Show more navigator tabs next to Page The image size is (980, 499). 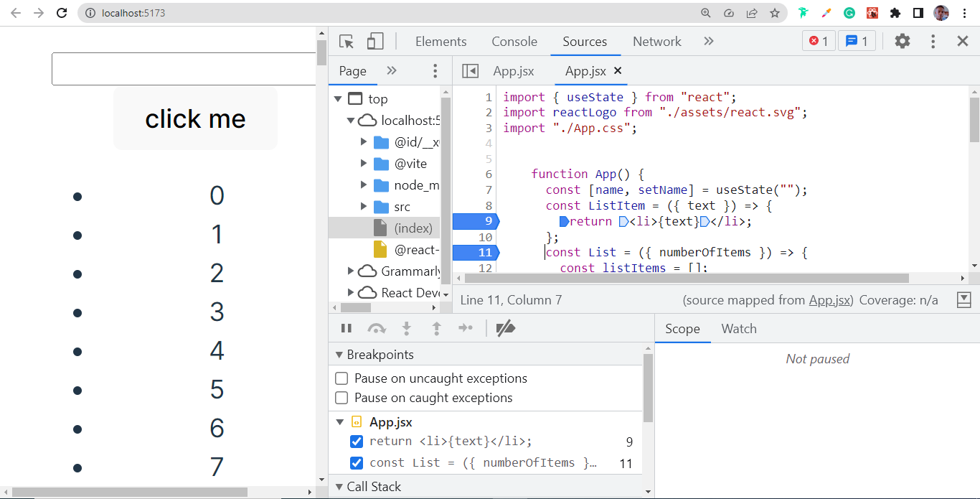tap(392, 70)
